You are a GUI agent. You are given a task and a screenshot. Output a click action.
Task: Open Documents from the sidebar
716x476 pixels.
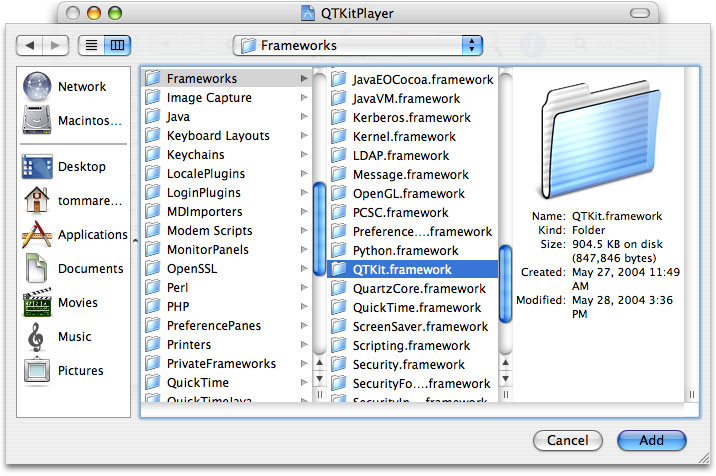coord(73,269)
